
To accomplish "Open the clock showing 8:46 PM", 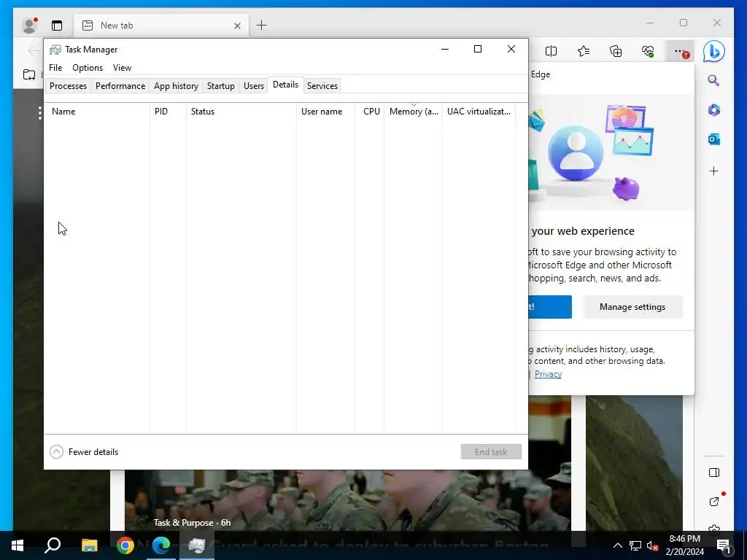I will tap(684, 545).
